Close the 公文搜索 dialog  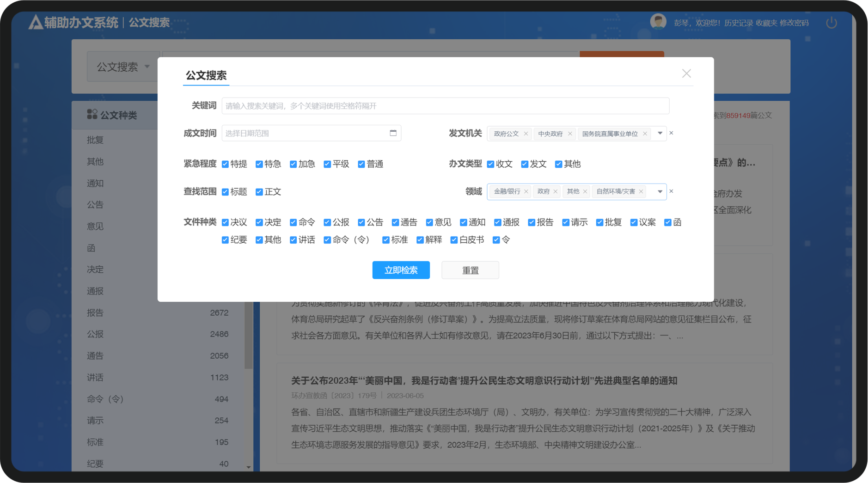tap(686, 73)
